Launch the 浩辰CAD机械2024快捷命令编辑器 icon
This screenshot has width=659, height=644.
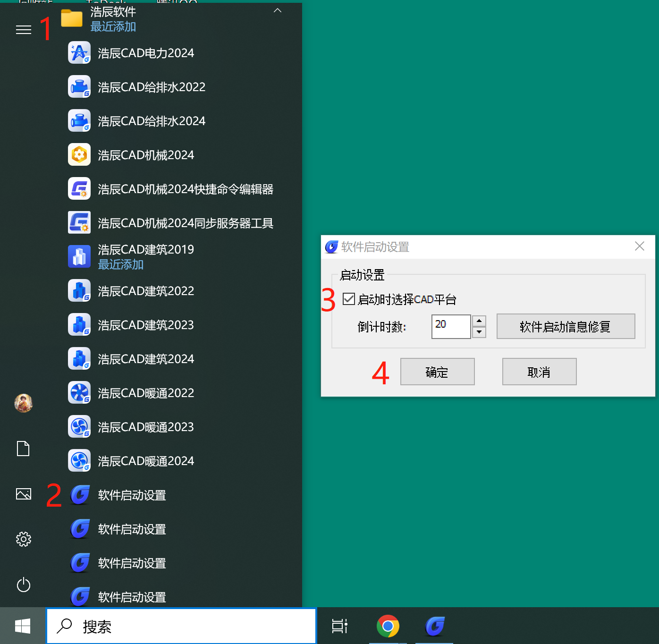[79, 189]
